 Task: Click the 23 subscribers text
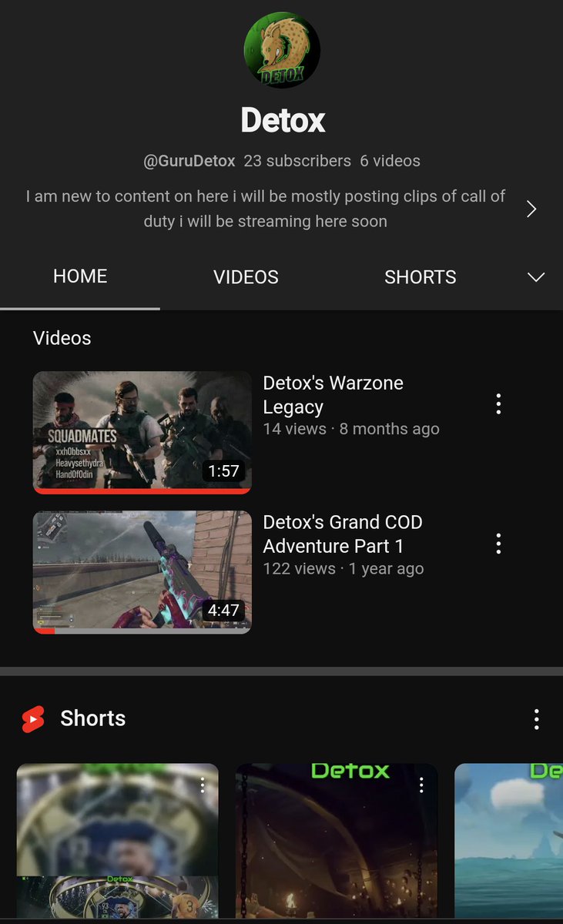tap(297, 161)
